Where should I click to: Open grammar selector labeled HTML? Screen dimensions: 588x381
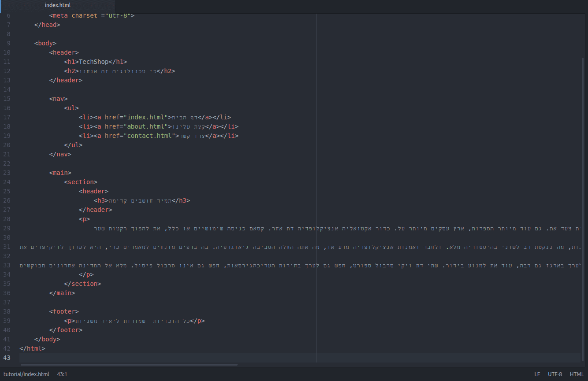[577, 374]
